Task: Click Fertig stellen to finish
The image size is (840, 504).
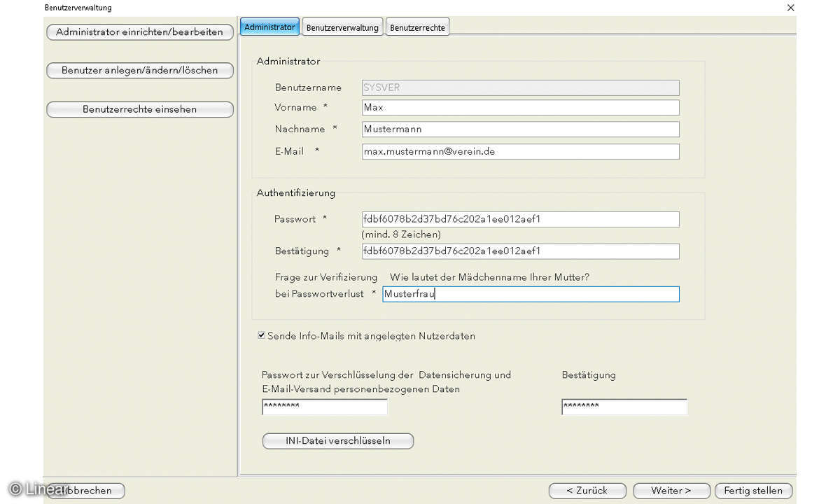Action: [x=754, y=491]
